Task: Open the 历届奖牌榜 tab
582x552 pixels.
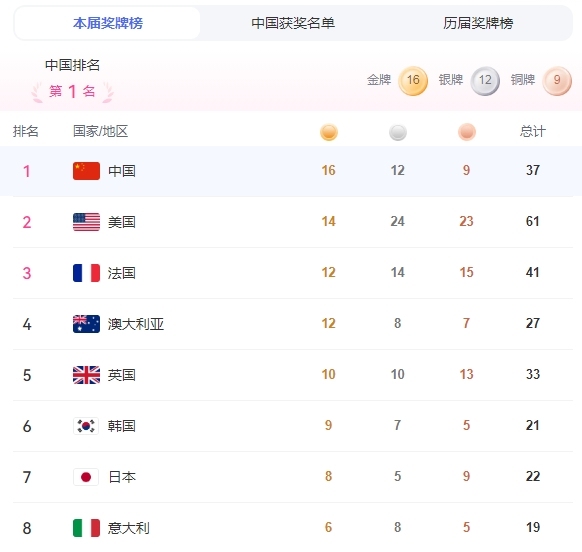Action: click(478, 23)
